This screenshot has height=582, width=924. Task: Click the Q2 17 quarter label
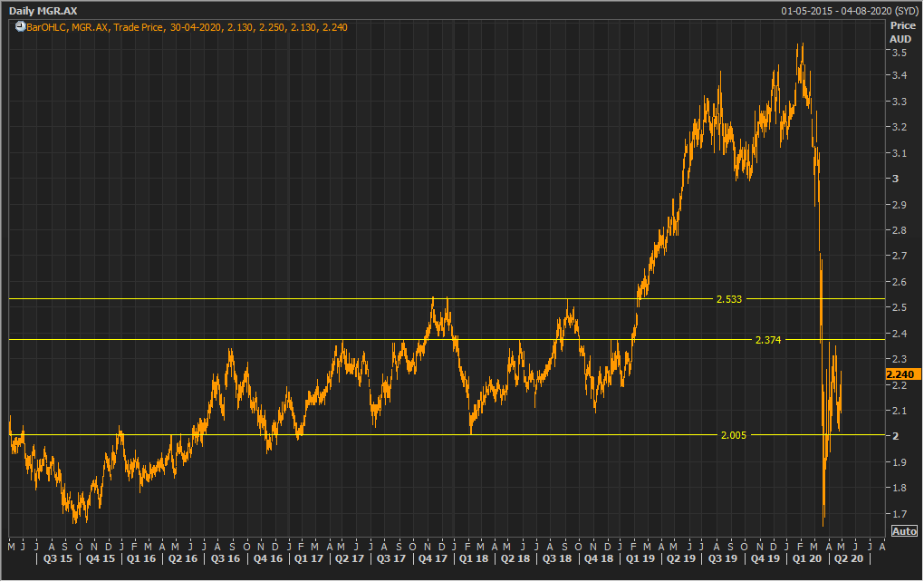pyautogui.click(x=350, y=558)
